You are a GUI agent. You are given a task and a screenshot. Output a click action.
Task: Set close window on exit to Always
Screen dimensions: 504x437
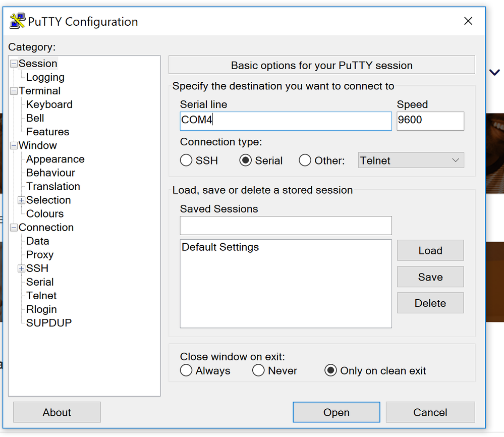point(187,370)
